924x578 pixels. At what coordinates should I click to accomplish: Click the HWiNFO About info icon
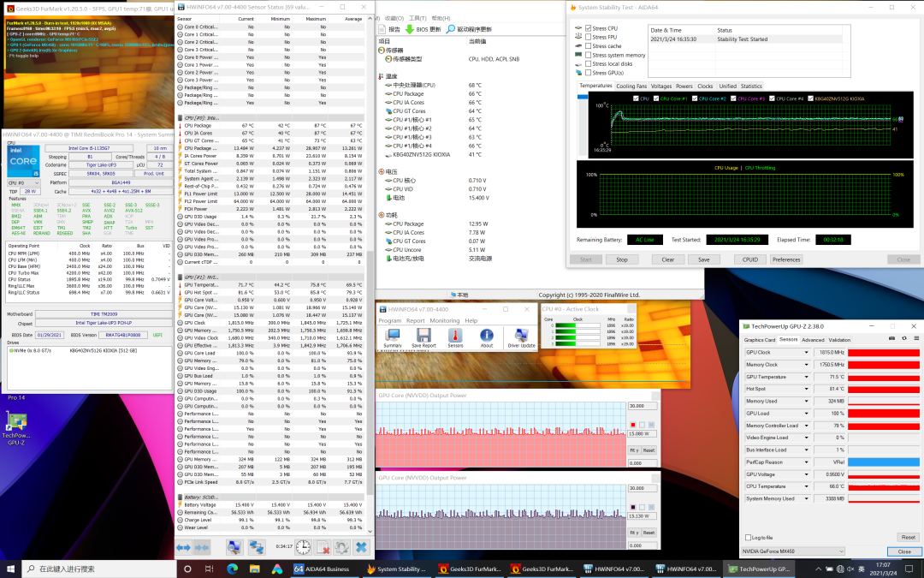(487, 336)
